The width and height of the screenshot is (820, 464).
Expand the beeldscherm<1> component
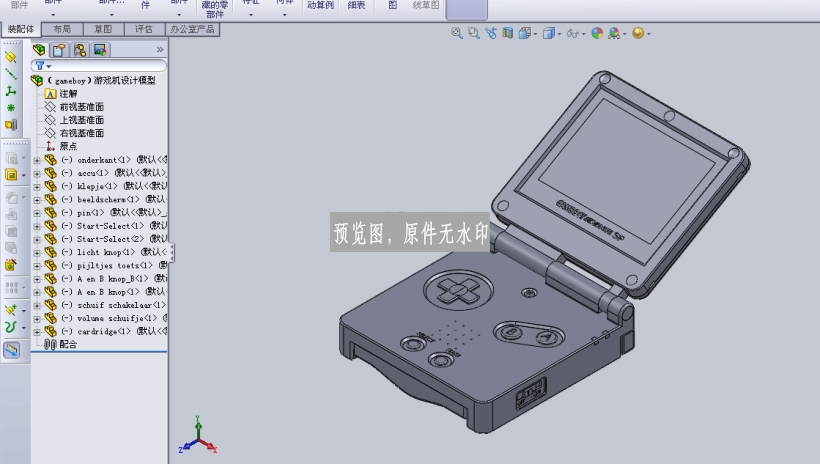point(37,200)
